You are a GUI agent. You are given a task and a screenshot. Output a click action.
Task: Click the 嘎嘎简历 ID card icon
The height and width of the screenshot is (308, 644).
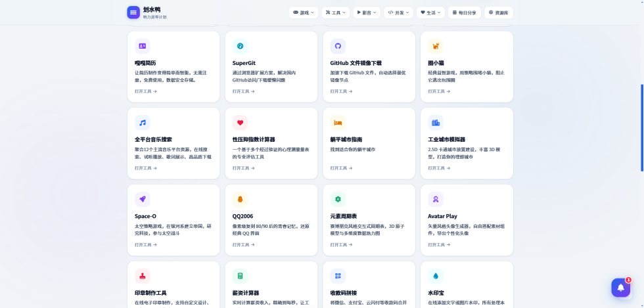(143, 46)
